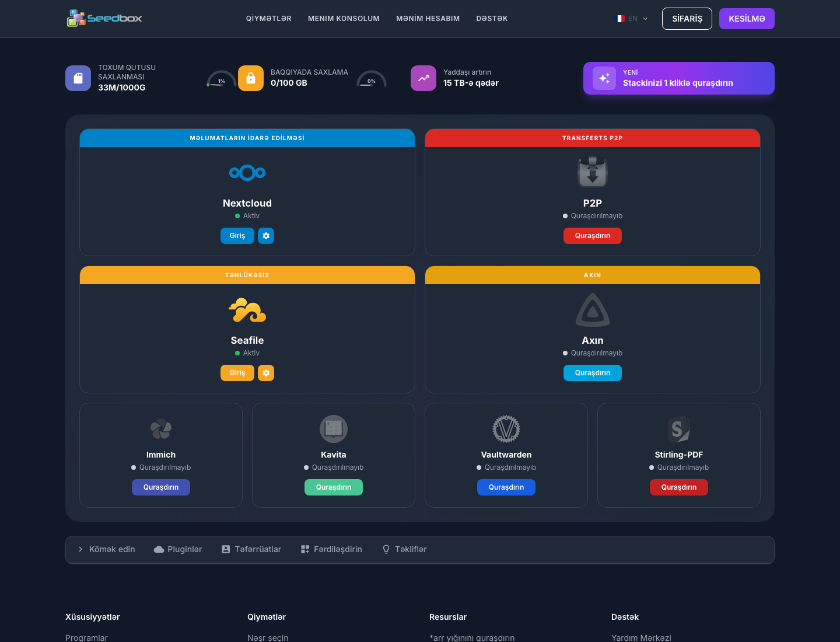The width and height of the screenshot is (840, 642).
Task: Open Menim Konsolum in the navigation
Action: pyautogui.click(x=344, y=19)
